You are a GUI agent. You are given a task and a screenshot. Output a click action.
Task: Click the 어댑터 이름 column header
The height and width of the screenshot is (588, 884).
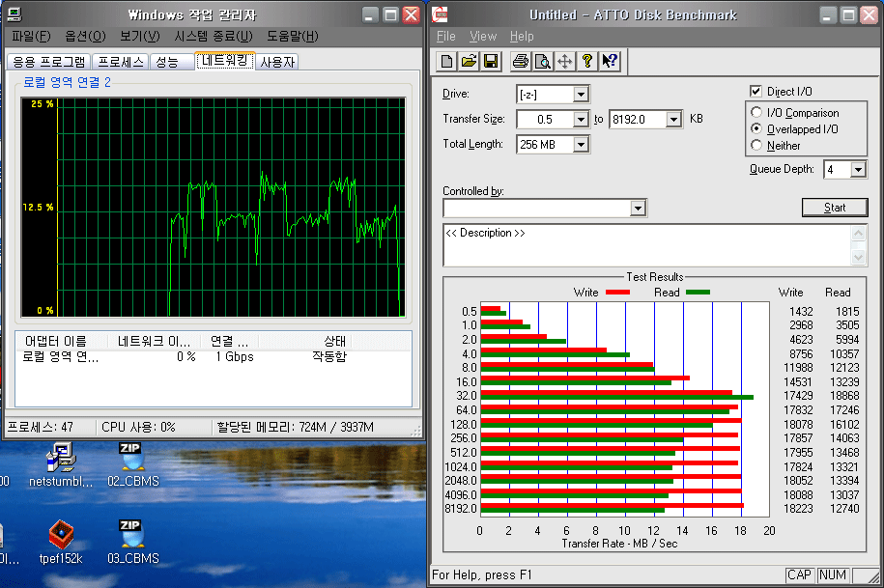click(x=61, y=341)
